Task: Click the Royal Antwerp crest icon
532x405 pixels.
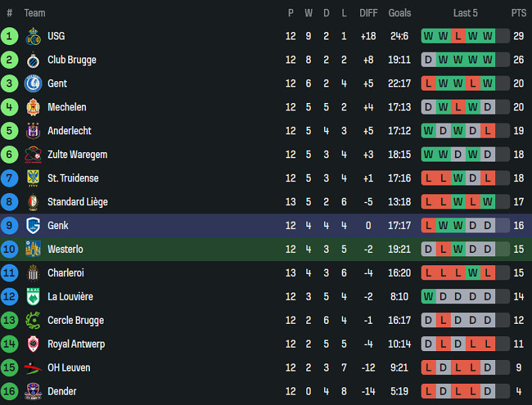Action: (33, 344)
